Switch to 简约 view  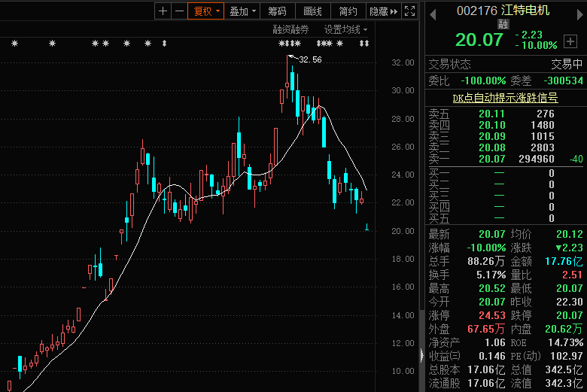348,11
